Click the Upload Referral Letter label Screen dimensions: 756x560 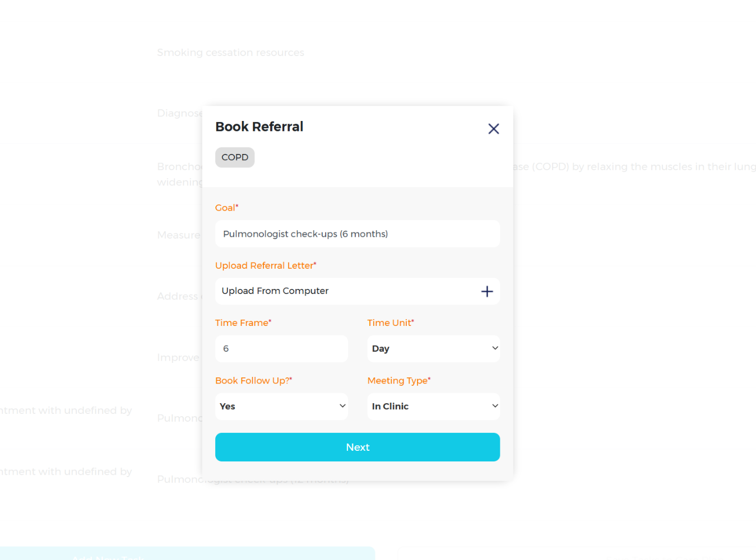tap(266, 266)
